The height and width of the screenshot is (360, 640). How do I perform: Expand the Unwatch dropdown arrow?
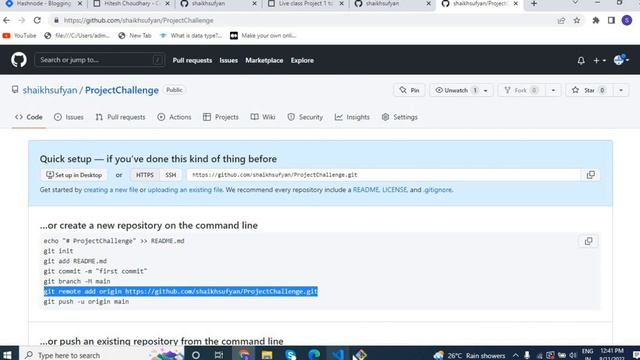[x=486, y=90]
